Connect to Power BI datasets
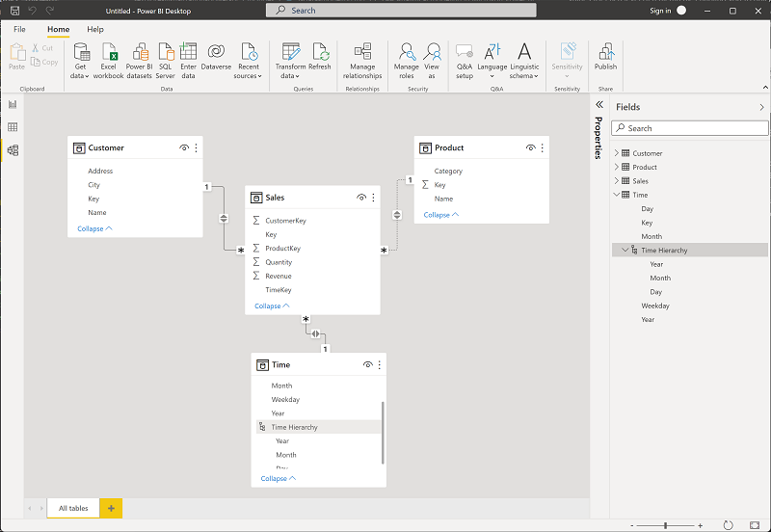 coord(139,61)
